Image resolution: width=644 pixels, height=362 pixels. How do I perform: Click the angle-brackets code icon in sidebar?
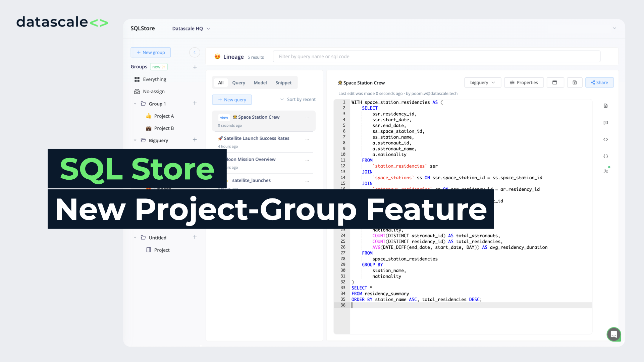[x=606, y=139]
